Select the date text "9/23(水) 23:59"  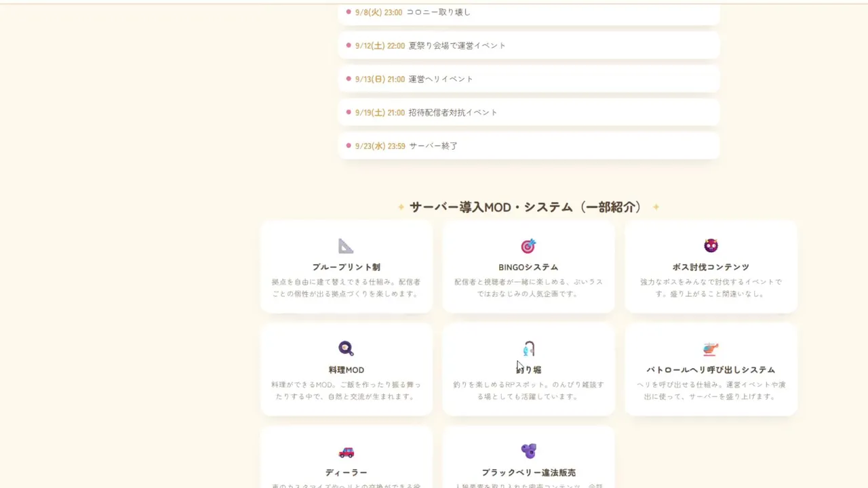pos(380,146)
